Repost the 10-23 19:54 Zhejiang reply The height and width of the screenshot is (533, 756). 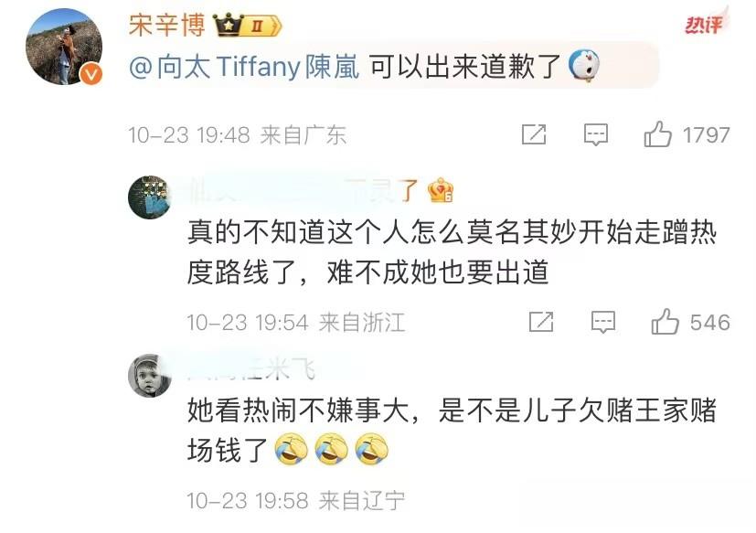tap(541, 322)
